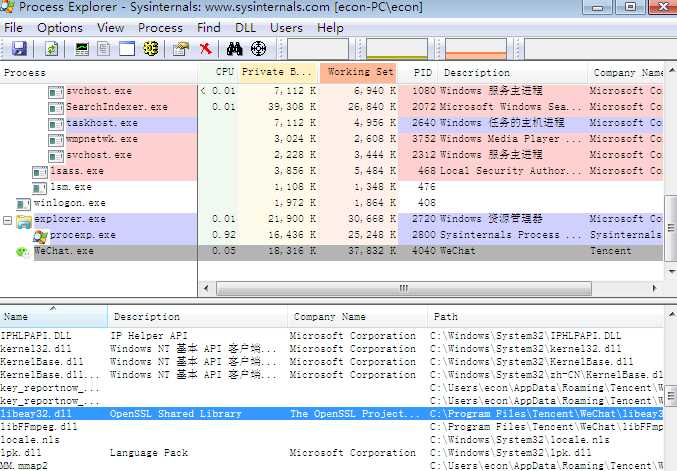Click the red X Kill Process icon
The image size is (677, 471).
pyautogui.click(x=206, y=49)
